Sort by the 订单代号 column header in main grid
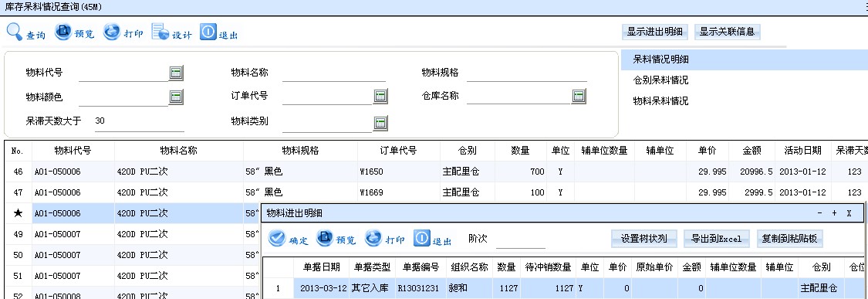The image size is (868, 299). click(399, 151)
